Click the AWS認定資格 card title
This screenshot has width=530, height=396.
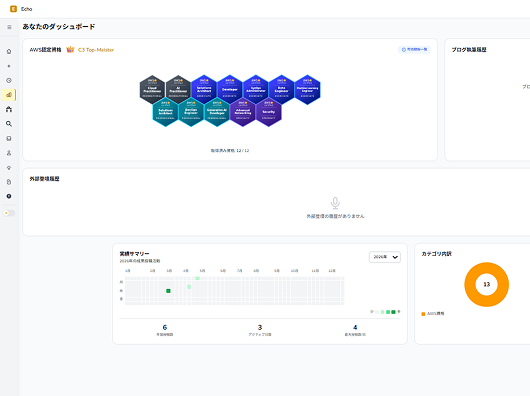pos(45,50)
